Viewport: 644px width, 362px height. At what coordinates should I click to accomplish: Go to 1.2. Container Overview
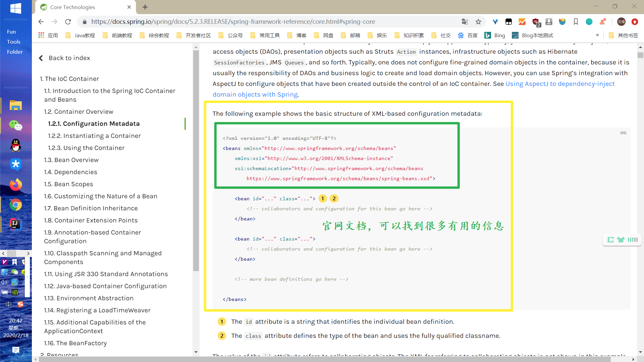click(78, 112)
